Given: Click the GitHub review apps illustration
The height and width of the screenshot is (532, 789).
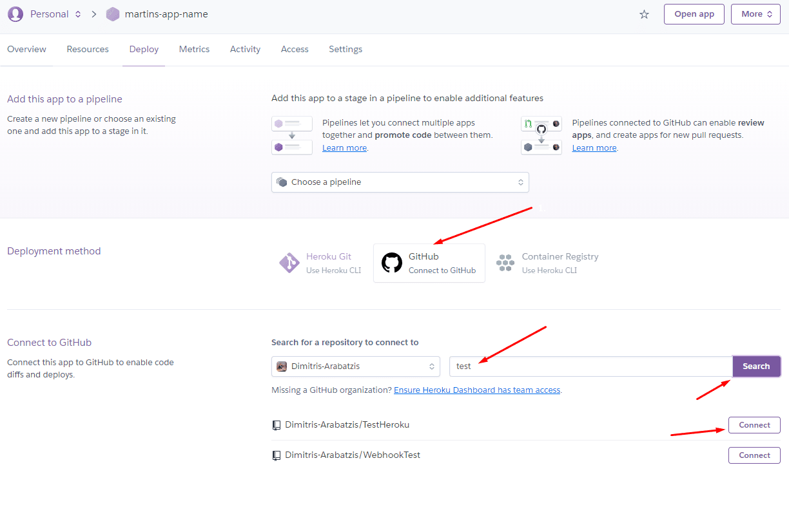Looking at the screenshot, I should [x=541, y=135].
